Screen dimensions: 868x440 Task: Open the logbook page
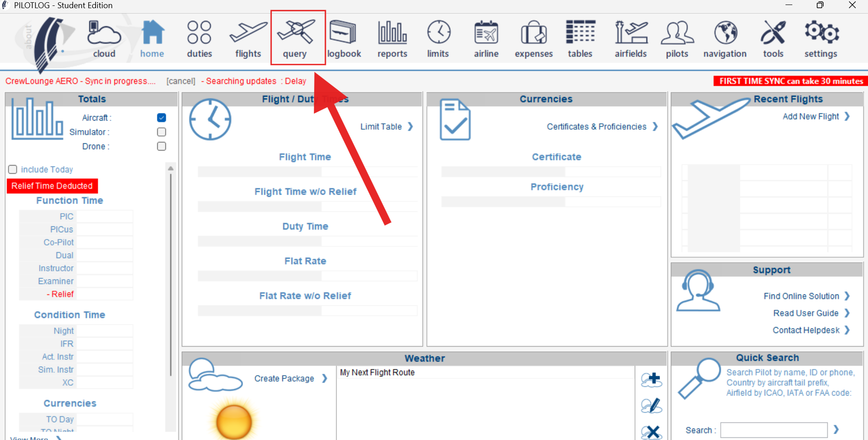344,39
